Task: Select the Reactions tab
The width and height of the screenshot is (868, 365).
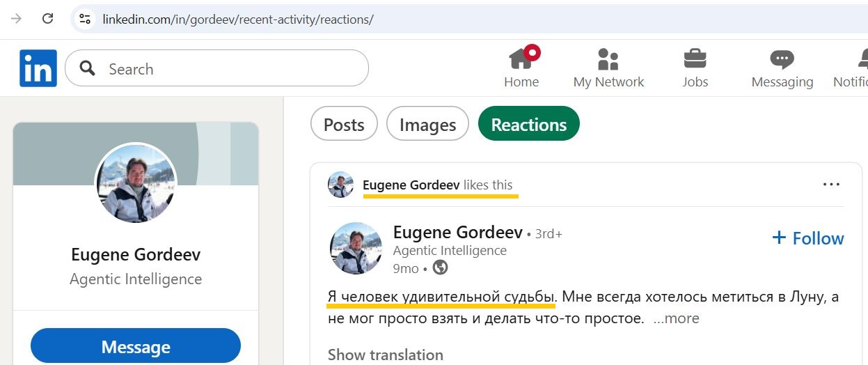Action: (x=529, y=124)
